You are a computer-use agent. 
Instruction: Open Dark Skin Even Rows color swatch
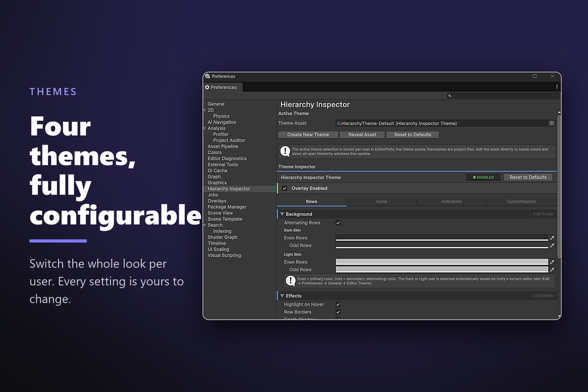click(441, 238)
